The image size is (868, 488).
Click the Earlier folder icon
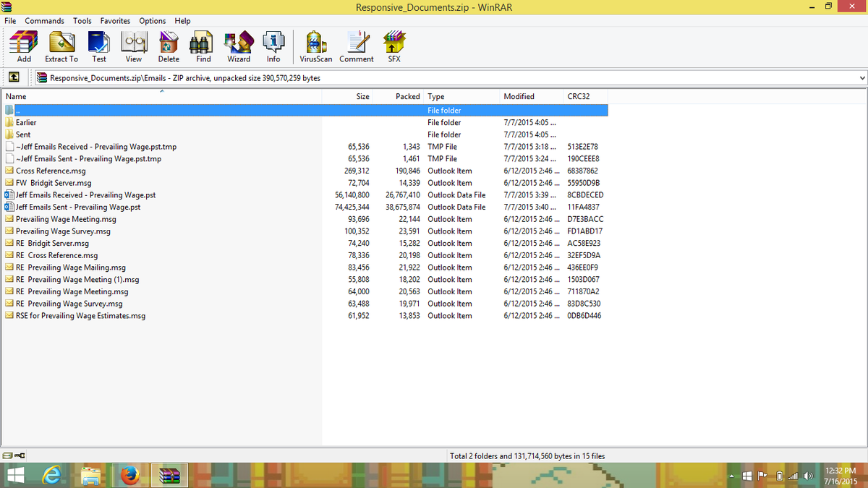(x=9, y=122)
